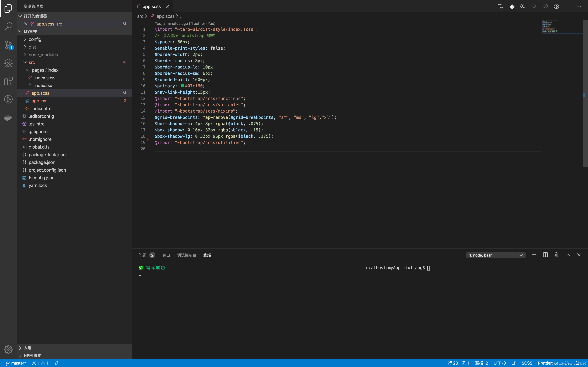Maximize the panel with the chevron-up icon
This screenshot has width=588, height=367.
(x=568, y=255)
